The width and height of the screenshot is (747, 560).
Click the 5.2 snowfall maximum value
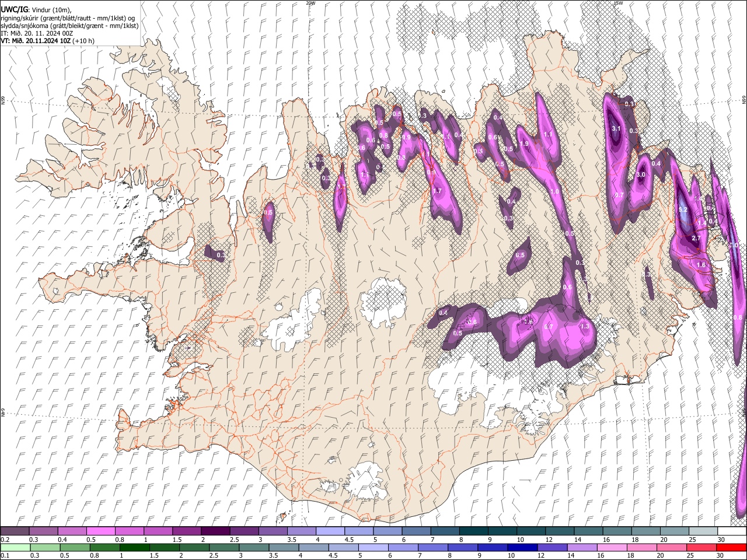coord(683,209)
